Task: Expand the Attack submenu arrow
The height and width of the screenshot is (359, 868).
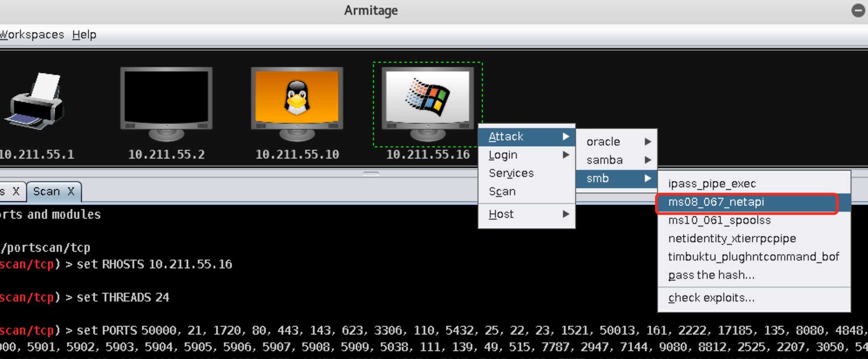Action: [x=566, y=136]
